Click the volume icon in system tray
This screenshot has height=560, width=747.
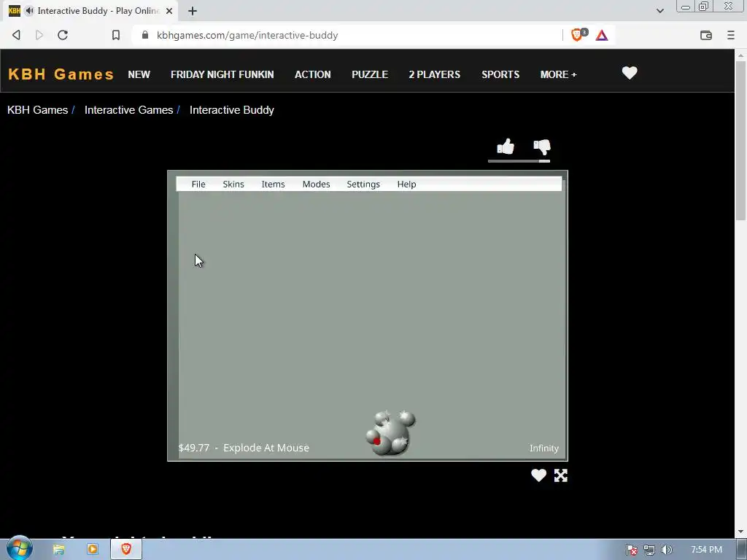point(667,550)
